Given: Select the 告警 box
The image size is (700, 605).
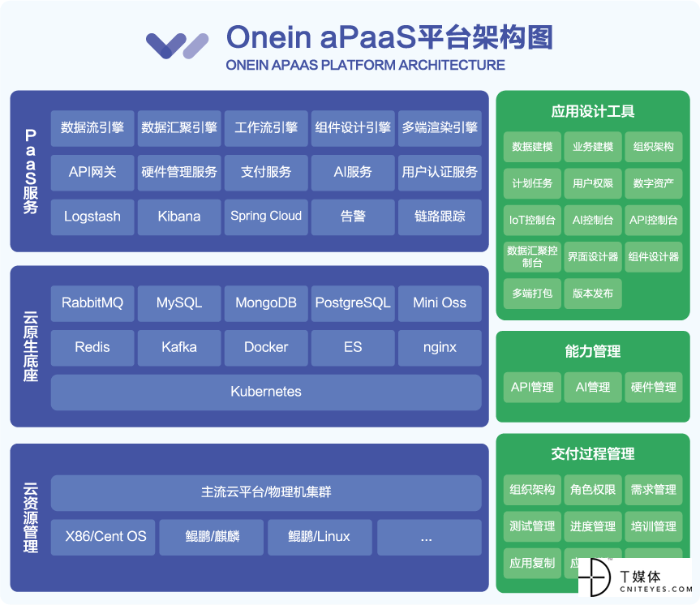Looking at the screenshot, I should (353, 217).
